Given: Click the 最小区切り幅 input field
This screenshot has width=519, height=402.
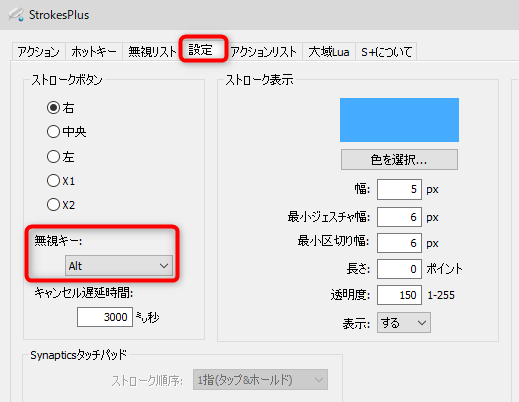Looking at the screenshot, I should 399,243.
